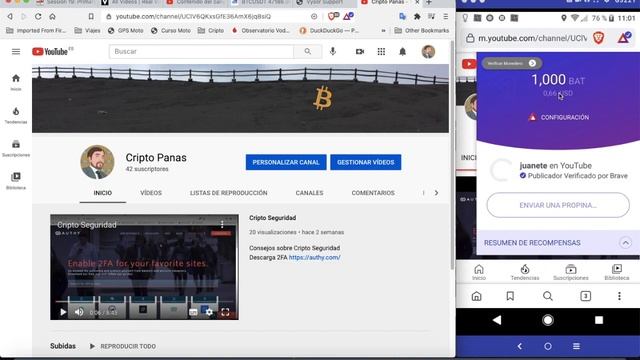Collapse the Resumen de Recompensas section
Viewport: 640px width, 360px height.
click(x=625, y=243)
